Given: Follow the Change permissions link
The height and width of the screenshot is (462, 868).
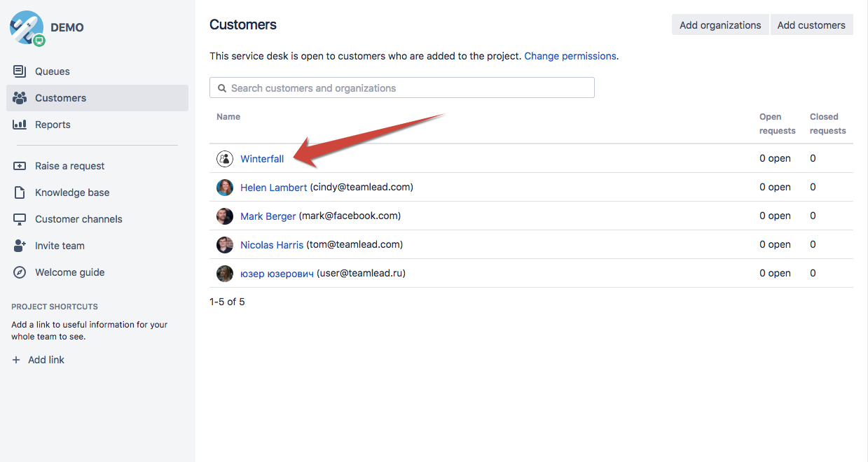Looking at the screenshot, I should [570, 56].
